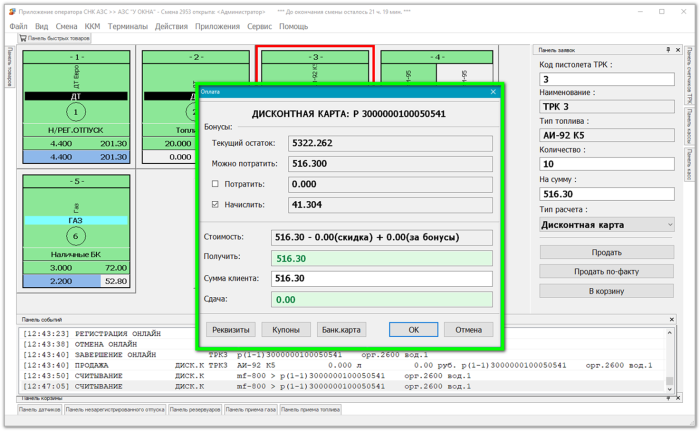Switch to Панель незарегистрированного отпуска tab
The image size is (700, 431).
[115, 410]
